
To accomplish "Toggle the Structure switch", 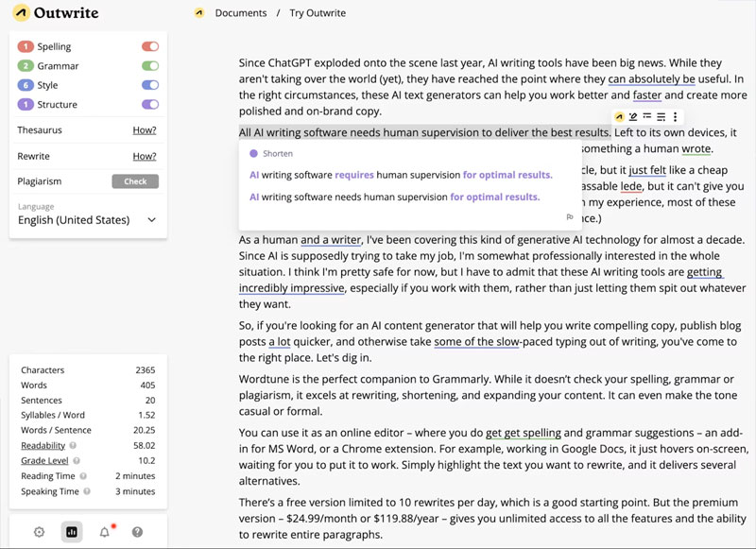I will click(x=149, y=105).
